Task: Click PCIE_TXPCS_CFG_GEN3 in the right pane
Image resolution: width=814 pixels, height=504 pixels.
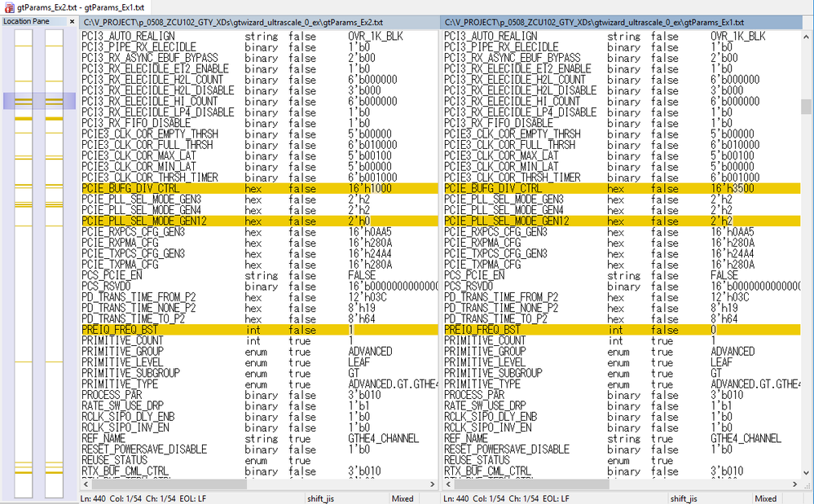Action: tap(495, 253)
